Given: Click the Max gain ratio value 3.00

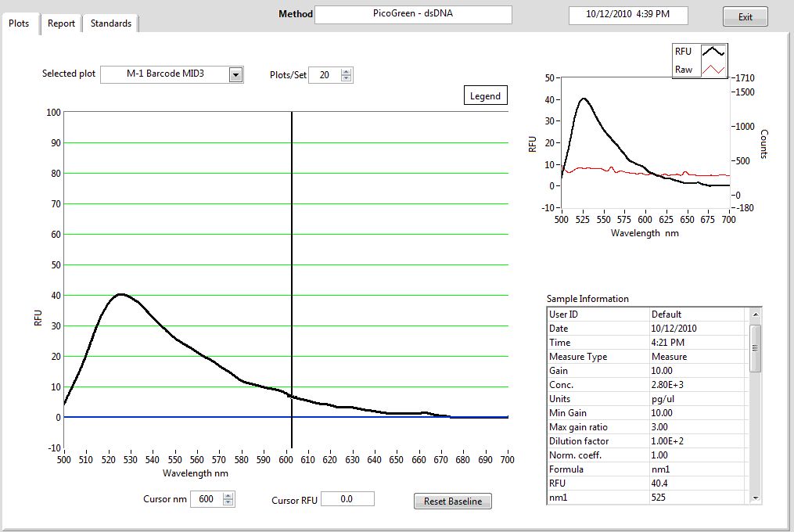Looking at the screenshot, I should pos(659,427).
